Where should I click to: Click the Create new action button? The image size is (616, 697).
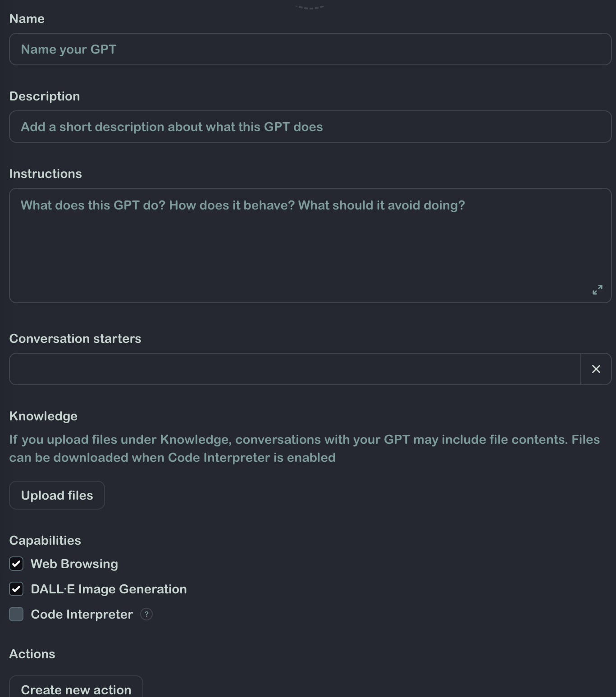(76, 688)
